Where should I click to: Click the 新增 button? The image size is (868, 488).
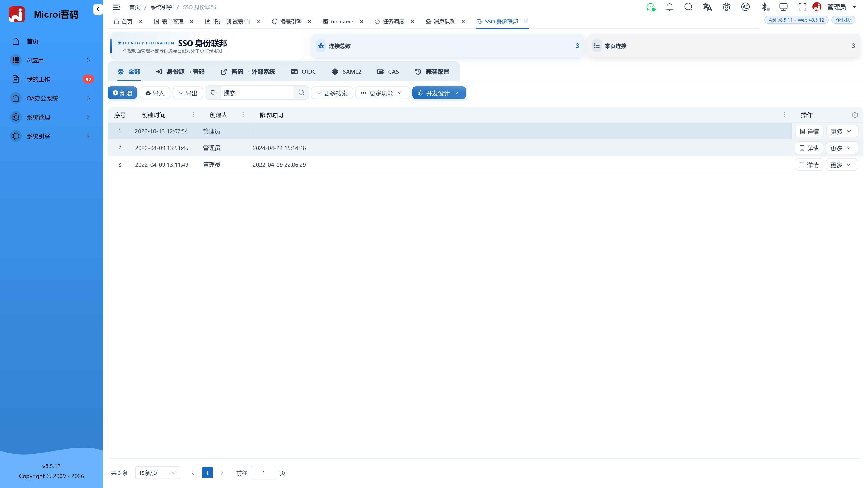[x=122, y=93]
